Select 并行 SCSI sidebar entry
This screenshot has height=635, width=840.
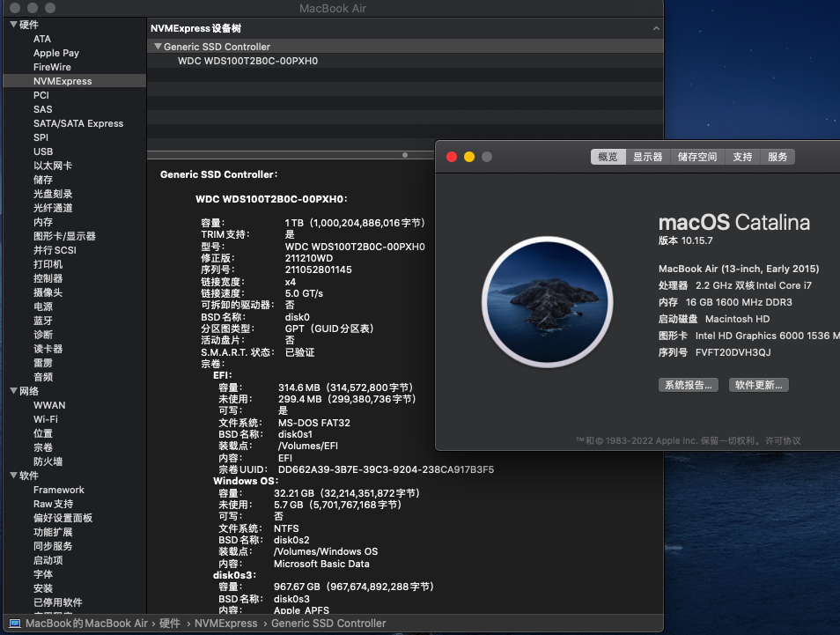[x=55, y=250]
